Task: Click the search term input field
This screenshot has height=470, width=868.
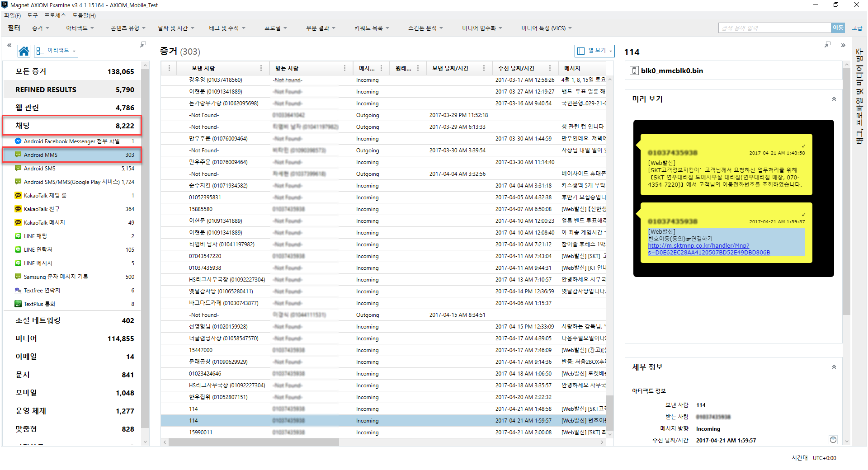Action: click(774, 28)
